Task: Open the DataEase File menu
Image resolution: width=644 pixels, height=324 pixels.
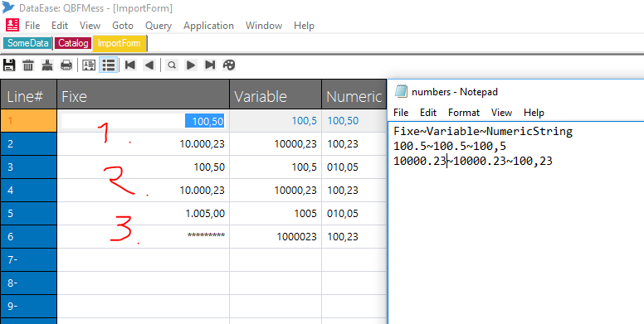Action: [32, 26]
